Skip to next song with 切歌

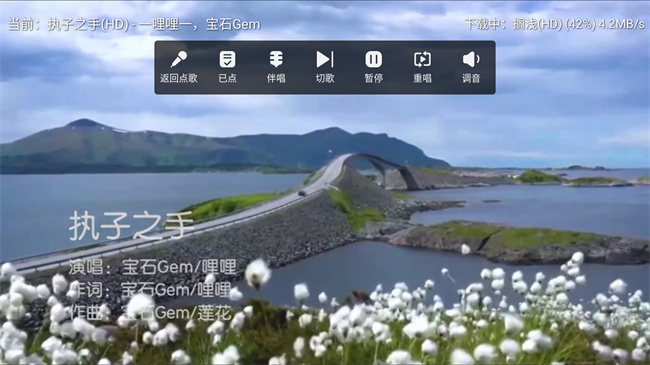[x=325, y=67]
